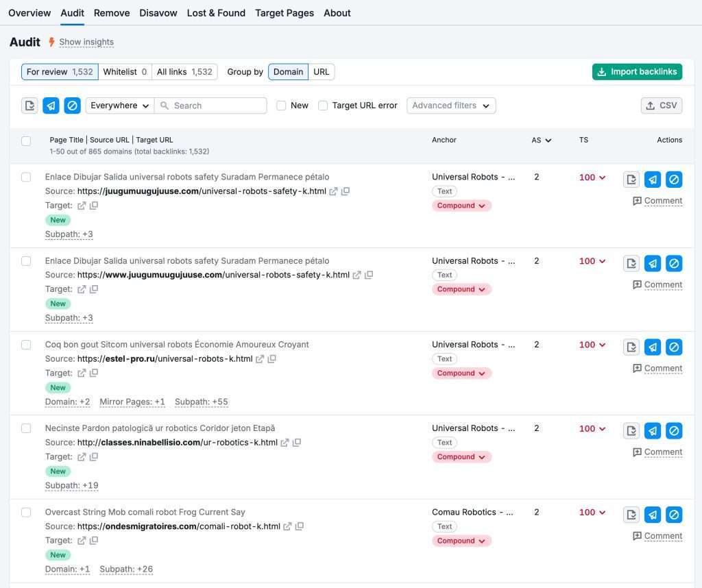Copy estel-pro.ru source URL icon

(271, 358)
